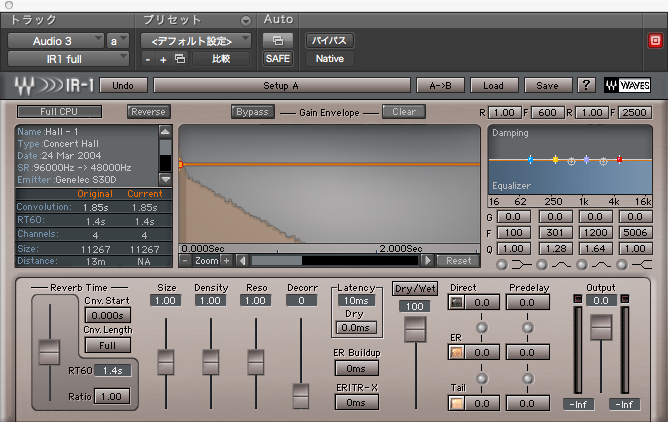Click the A->B copy button
Screen dimensions: 668x422
(x=440, y=85)
